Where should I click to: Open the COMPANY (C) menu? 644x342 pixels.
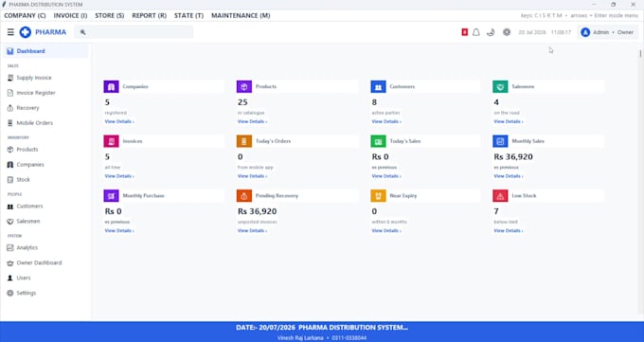point(25,15)
